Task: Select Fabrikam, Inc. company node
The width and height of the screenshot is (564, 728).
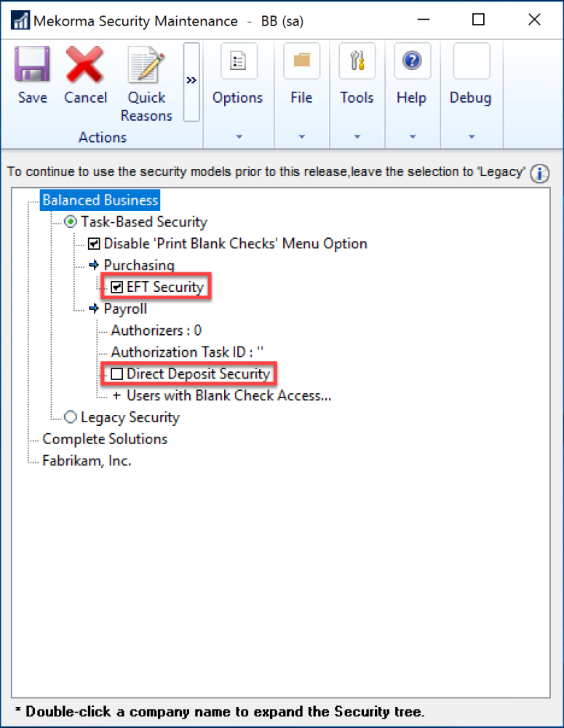Action: pos(87,461)
